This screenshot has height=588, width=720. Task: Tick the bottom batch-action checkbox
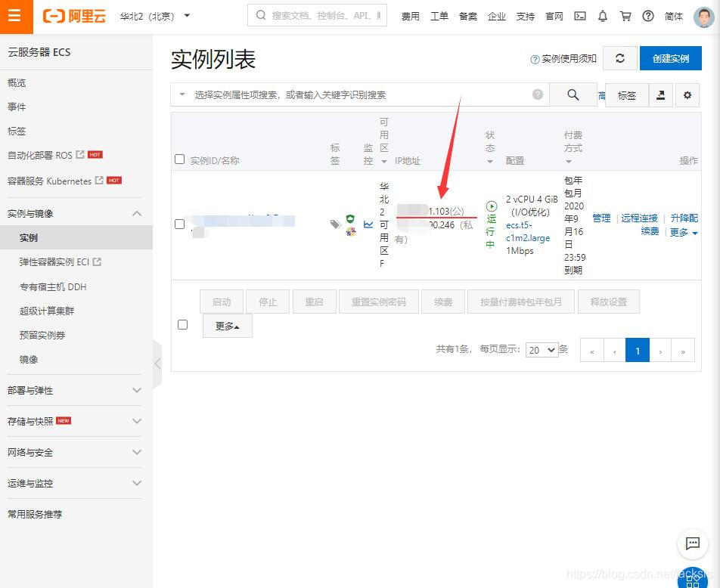182,324
